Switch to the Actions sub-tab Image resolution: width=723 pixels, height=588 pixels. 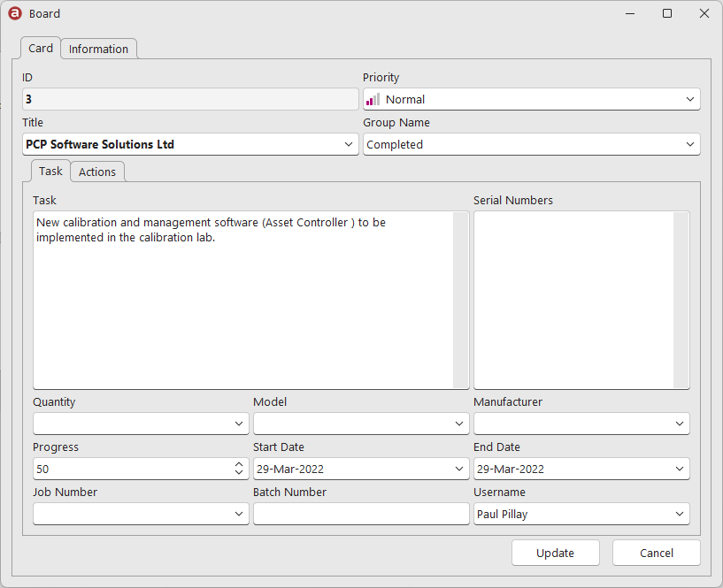pyautogui.click(x=96, y=172)
